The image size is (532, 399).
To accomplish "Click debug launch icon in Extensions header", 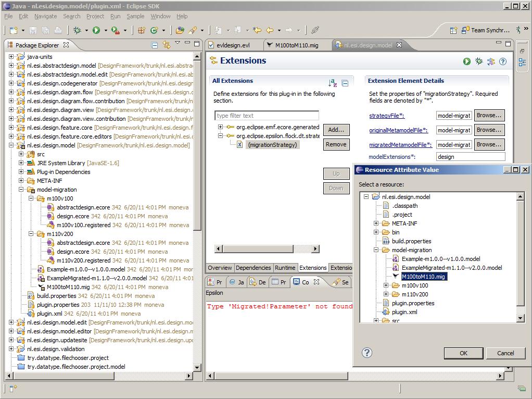I will coord(479,61).
